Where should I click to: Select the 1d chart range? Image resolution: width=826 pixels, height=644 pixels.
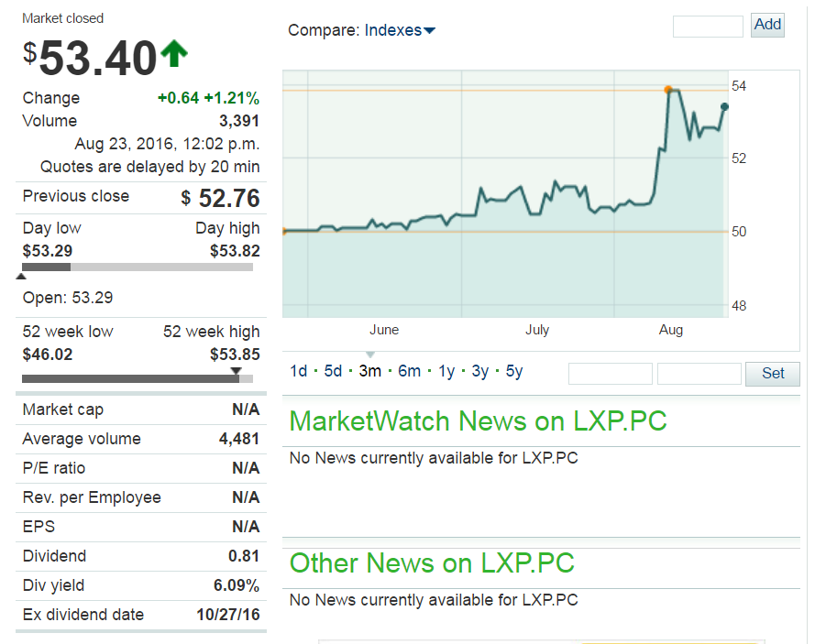point(298,370)
